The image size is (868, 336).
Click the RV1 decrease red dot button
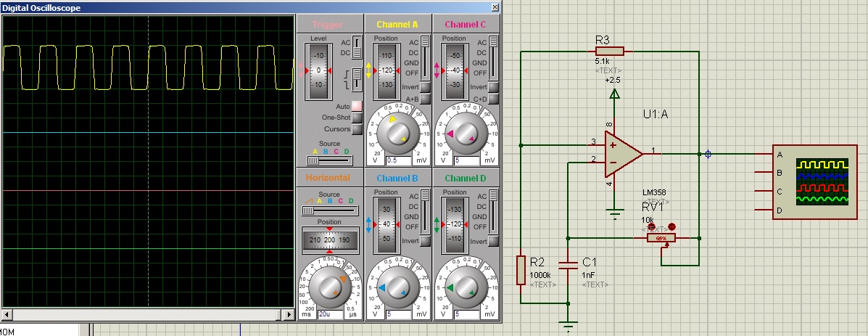click(652, 227)
